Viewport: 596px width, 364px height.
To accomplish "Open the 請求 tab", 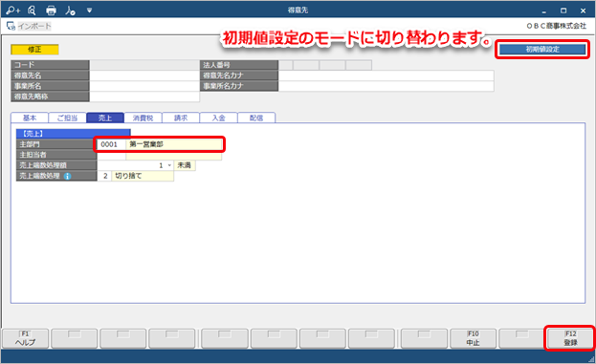I will tap(181, 118).
